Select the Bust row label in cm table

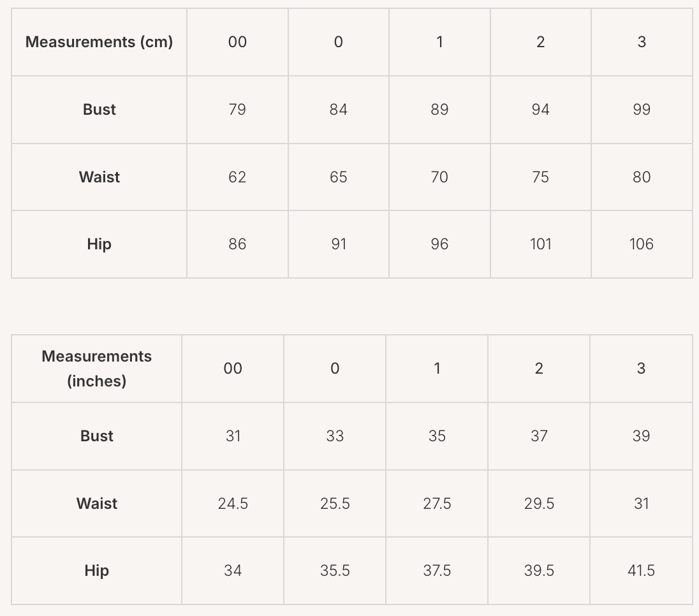coord(99,110)
